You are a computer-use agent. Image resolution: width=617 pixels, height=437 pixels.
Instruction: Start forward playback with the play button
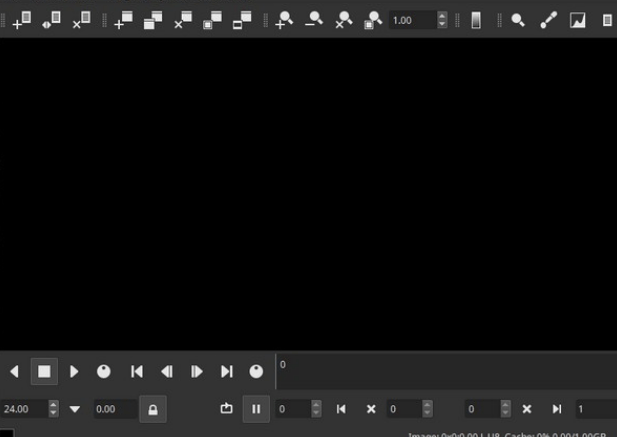tap(74, 371)
